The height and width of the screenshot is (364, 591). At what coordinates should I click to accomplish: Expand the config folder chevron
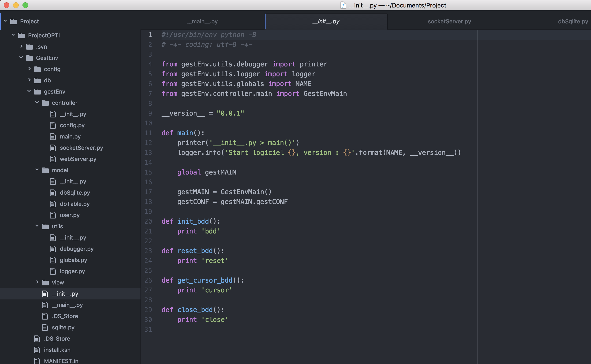[x=29, y=69]
